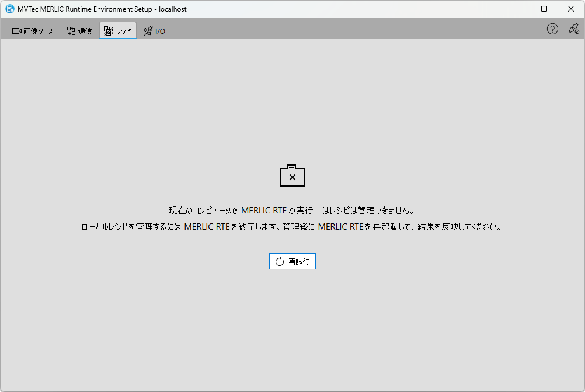Switch to the 画像ソース tab label
Image resolution: width=585 pixels, height=392 pixels.
click(39, 32)
